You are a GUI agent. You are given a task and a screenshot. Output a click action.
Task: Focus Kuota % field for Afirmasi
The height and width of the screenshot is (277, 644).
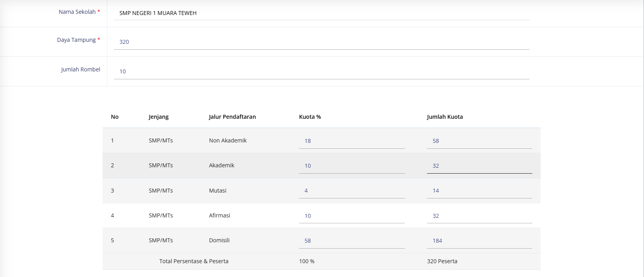352,216
